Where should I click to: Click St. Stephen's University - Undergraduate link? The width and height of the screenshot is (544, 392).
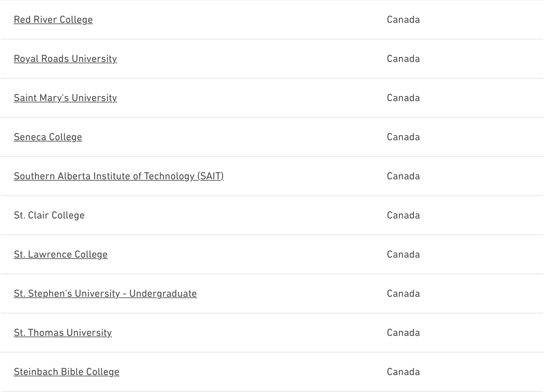click(105, 294)
